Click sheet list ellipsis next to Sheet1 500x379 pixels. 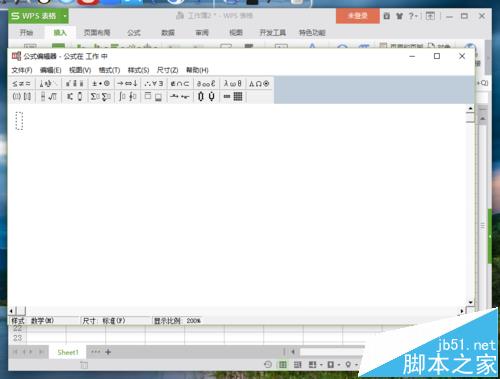click(x=96, y=352)
